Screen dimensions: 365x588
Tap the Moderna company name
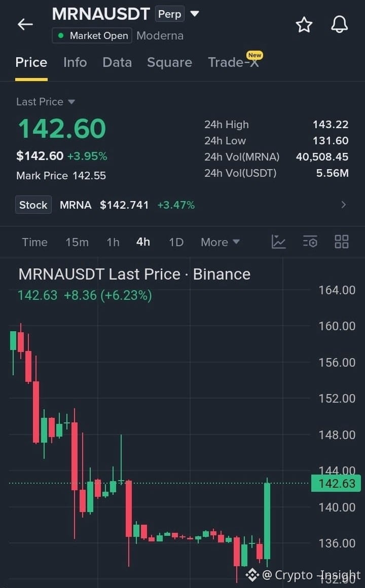(x=160, y=35)
